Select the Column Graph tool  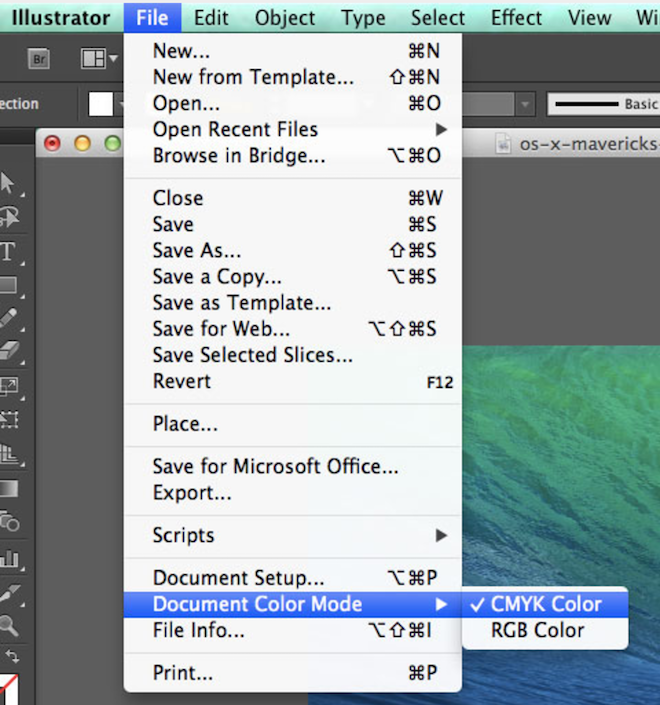tap(9, 558)
